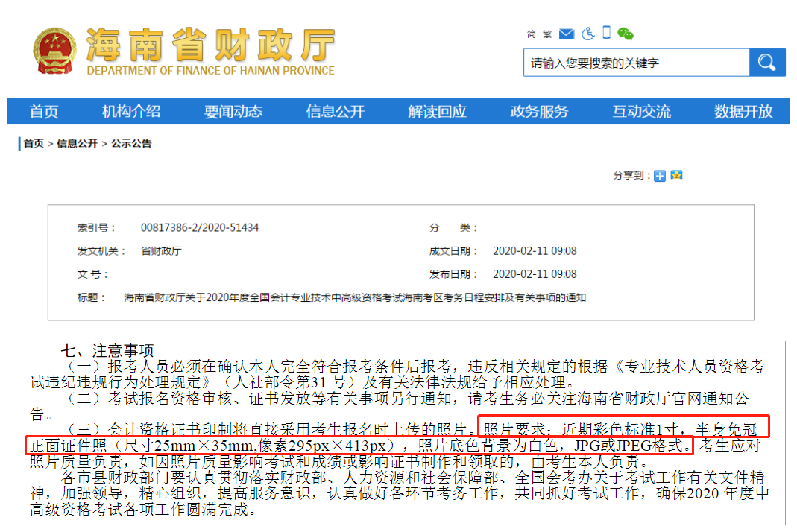
Task: Switch to simplified Chinese (简)
Action: [532, 34]
